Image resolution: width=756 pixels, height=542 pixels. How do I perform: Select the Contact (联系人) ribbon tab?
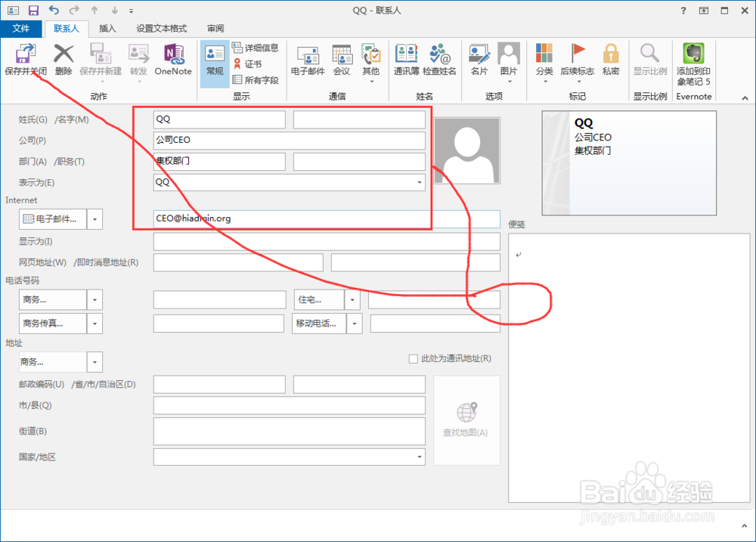(x=66, y=29)
